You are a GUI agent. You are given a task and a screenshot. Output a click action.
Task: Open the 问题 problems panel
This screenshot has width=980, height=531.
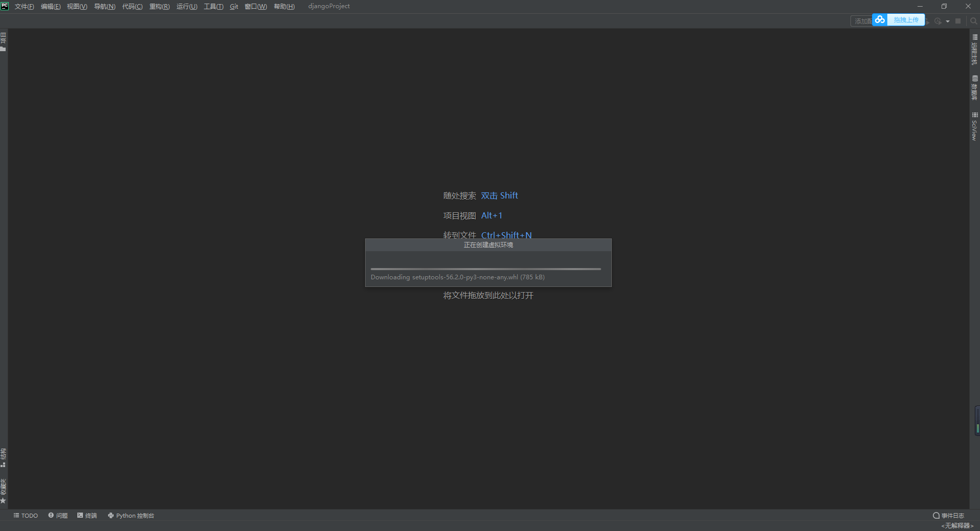pos(58,516)
